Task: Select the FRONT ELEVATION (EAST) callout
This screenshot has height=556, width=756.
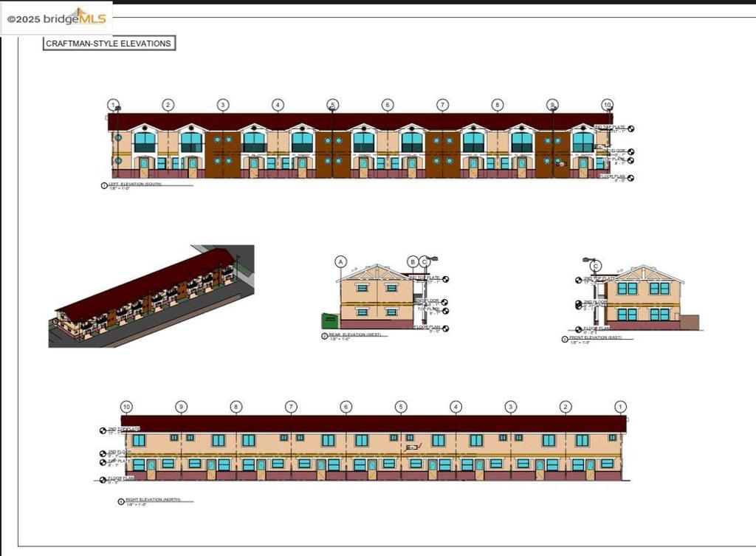Action: point(597,337)
